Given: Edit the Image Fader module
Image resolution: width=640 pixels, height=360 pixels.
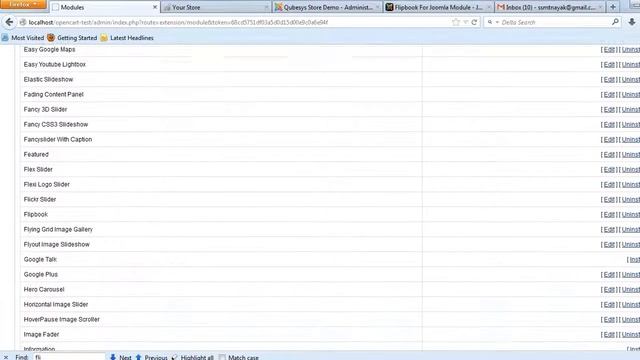Looking at the screenshot, I should 609,335.
